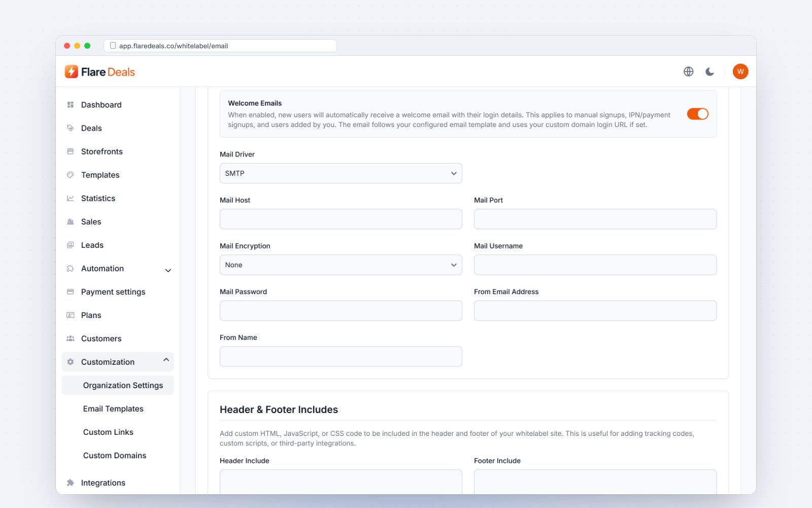The width and height of the screenshot is (812, 508).
Task: Open the user avatar W menu
Action: tap(740, 72)
